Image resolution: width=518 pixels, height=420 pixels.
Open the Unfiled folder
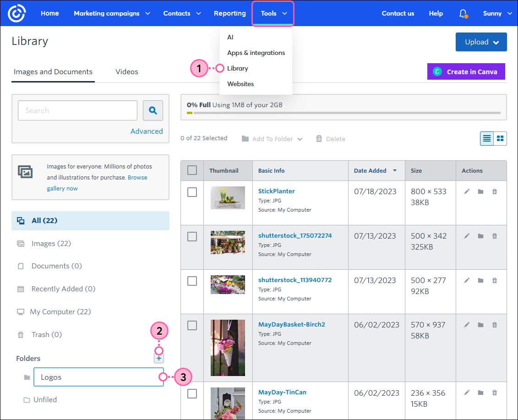point(45,399)
